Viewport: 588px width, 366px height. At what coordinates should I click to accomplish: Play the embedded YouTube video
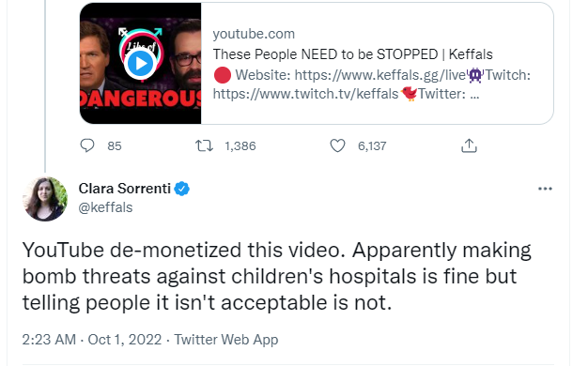[x=141, y=64]
